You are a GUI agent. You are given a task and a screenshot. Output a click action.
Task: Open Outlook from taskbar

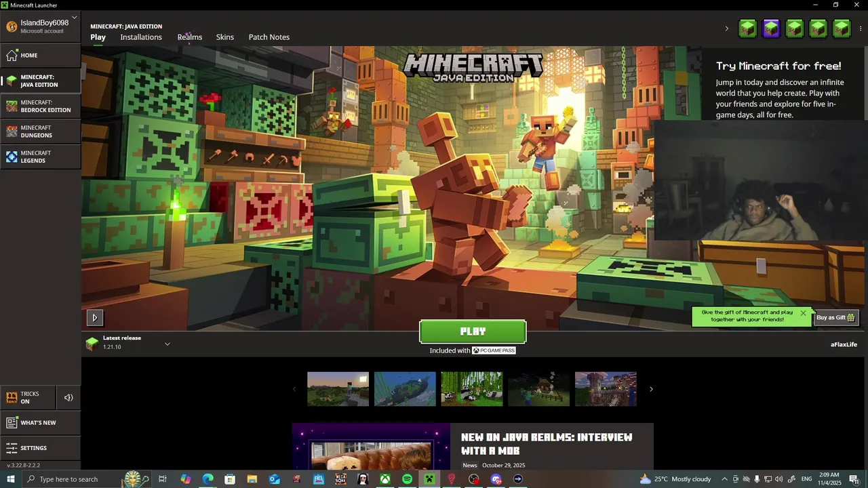pyautogui.click(x=274, y=479)
